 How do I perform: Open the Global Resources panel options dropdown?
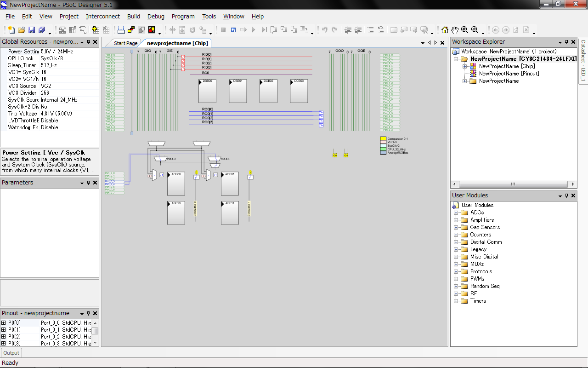82,42
